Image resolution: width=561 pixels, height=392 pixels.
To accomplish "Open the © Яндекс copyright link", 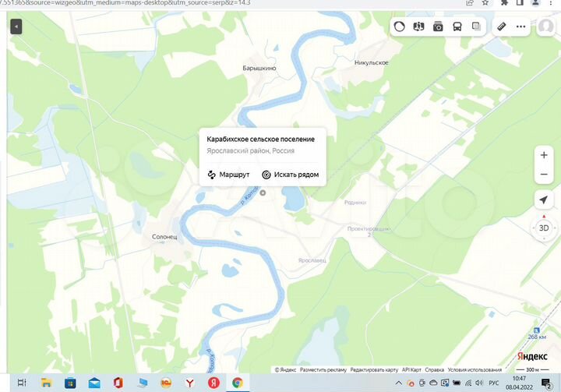I will coord(285,370).
